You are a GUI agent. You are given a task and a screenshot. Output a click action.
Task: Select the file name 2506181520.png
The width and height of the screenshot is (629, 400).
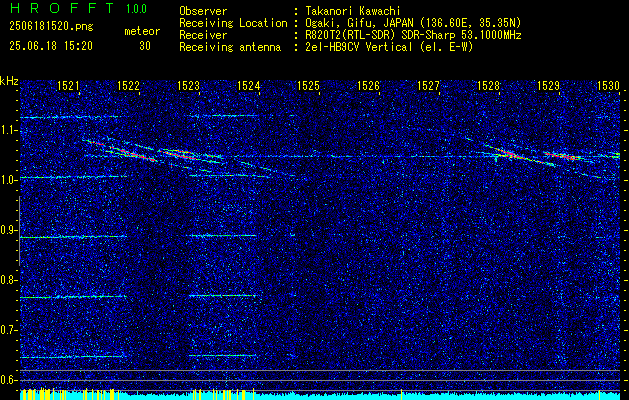pyautogui.click(x=51, y=26)
